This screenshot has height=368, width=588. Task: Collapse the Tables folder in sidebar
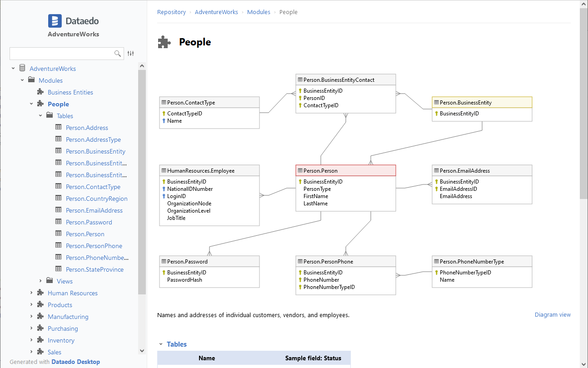pyautogui.click(x=40, y=116)
